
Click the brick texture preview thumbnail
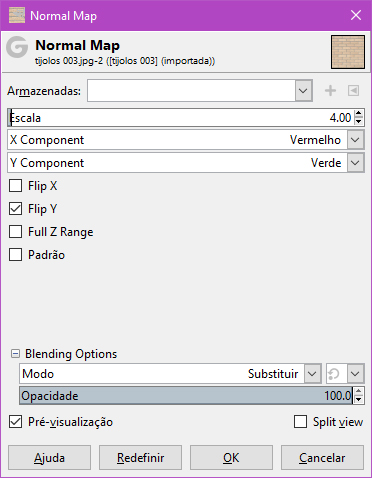tap(348, 52)
